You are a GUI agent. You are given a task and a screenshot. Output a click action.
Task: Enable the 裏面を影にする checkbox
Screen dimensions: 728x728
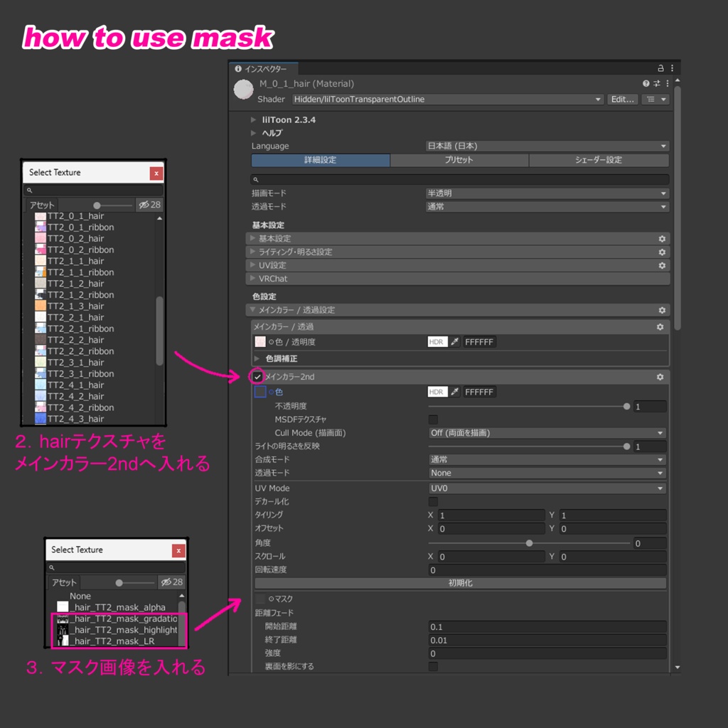(433, 667)
